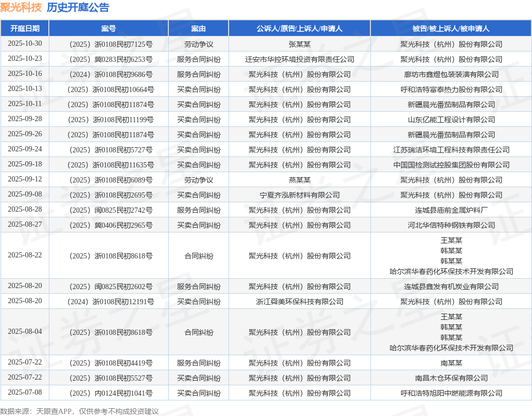Click the date cell 2025-09-24

pos(25,149)
